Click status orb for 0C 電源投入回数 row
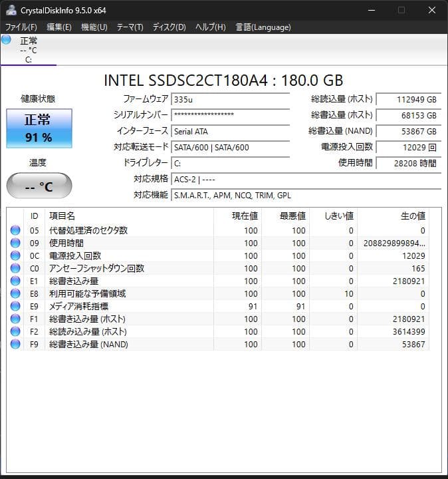This screenshot has width=448, height=479. (15, 255)
